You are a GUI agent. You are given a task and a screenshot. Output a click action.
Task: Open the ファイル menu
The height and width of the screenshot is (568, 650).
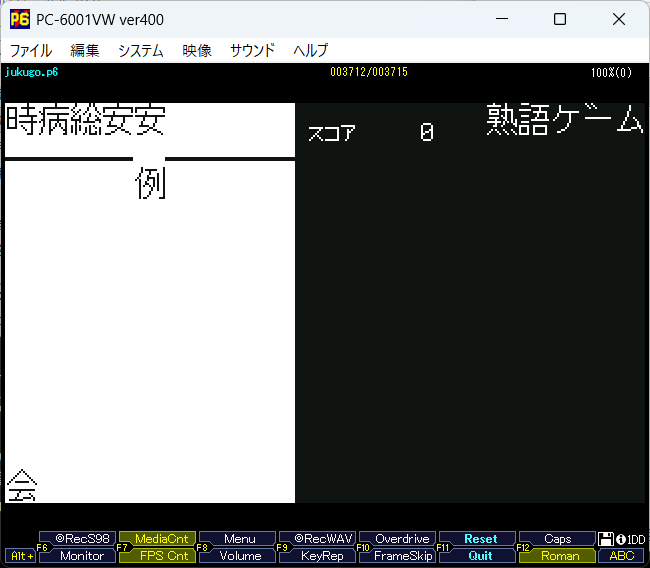(31, 50)
